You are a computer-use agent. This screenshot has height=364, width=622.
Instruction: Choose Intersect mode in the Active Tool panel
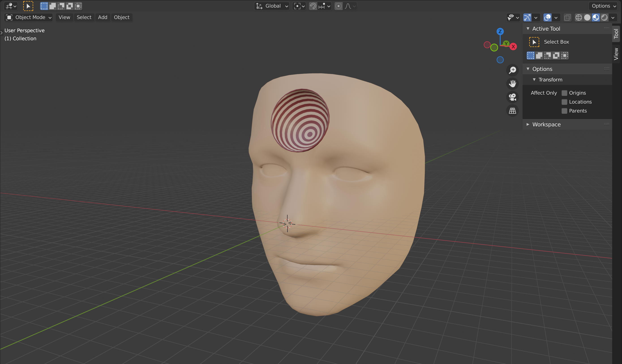click(x=564, y=55)
